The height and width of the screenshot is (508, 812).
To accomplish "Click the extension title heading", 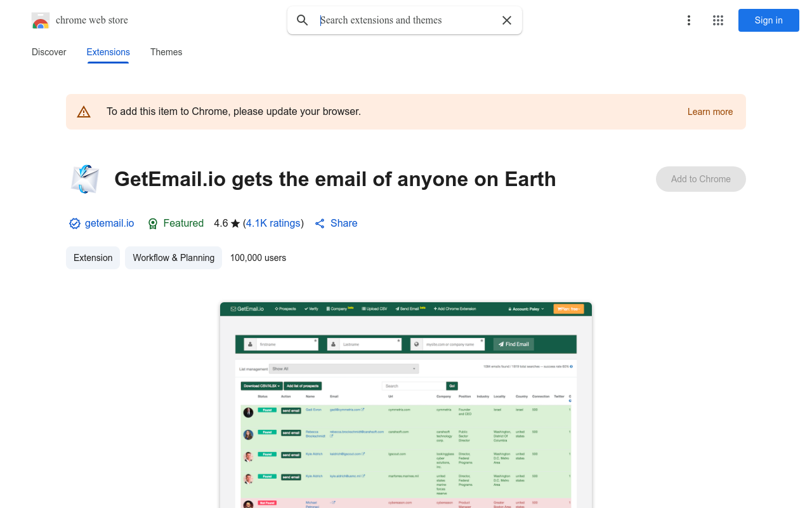I will coord(335,179).
